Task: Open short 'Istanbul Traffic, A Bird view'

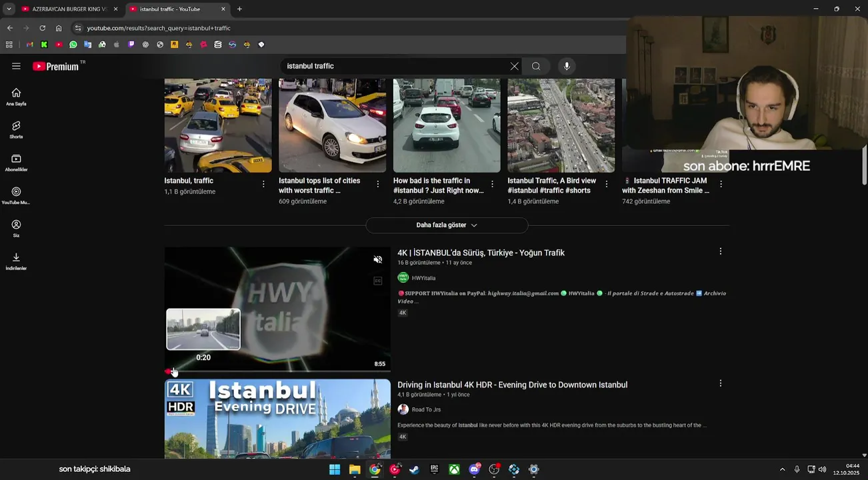Action: [552, 185]
